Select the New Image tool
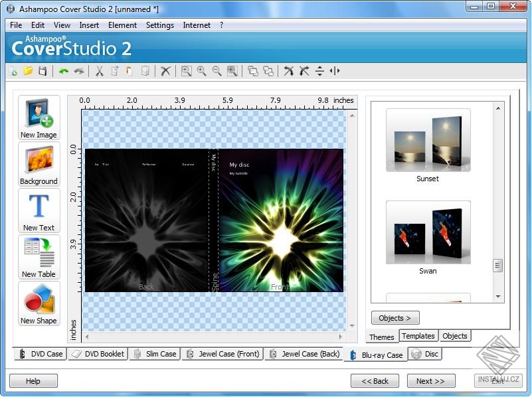The height and width of the screenshot is (397, 532). [x=38, y=116]
